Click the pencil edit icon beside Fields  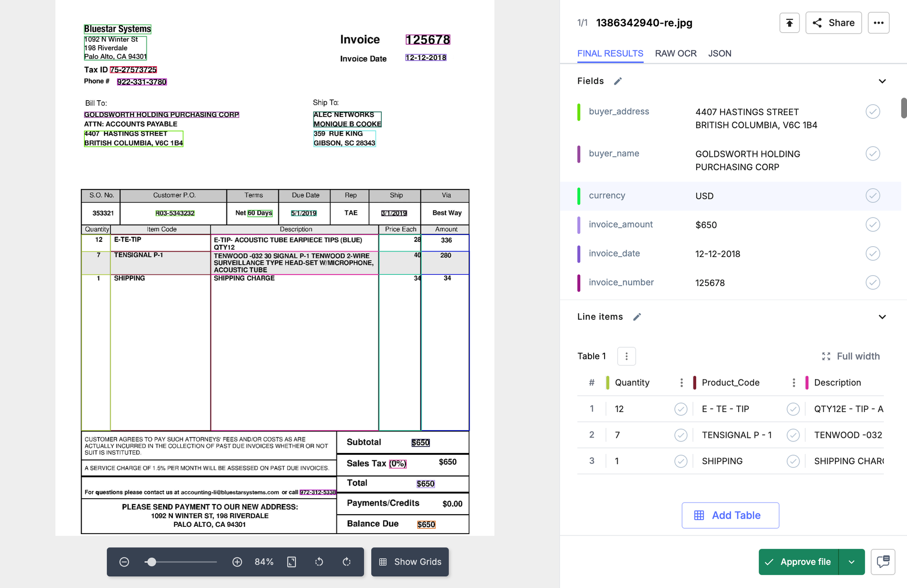point(618,81)
